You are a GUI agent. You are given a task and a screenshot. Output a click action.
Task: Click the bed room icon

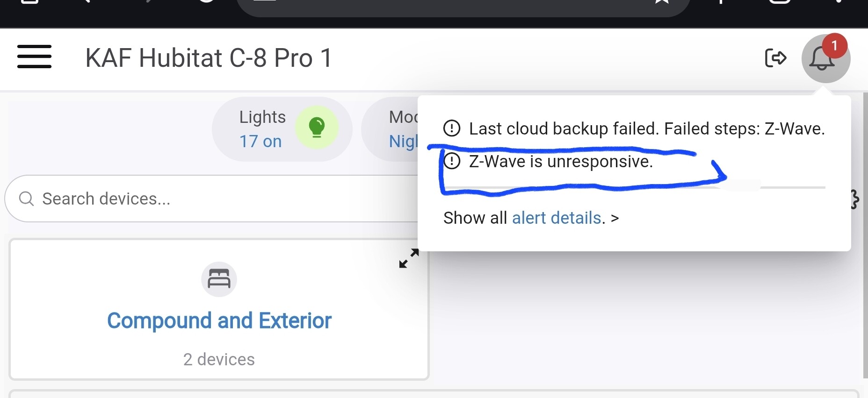pos(219,279)
